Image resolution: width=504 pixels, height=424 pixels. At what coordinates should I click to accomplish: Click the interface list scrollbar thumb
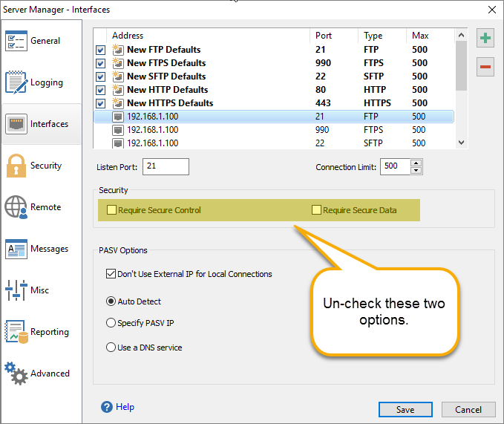click(461, 65)
